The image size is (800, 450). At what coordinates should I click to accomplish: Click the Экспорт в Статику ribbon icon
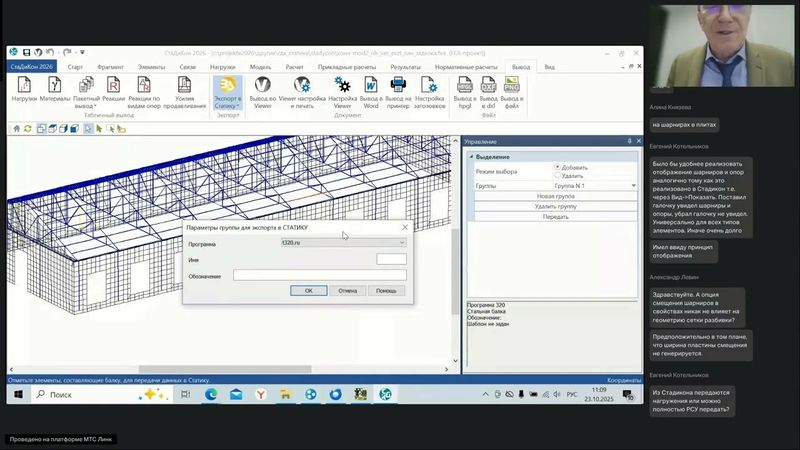(x=227, y=86)
